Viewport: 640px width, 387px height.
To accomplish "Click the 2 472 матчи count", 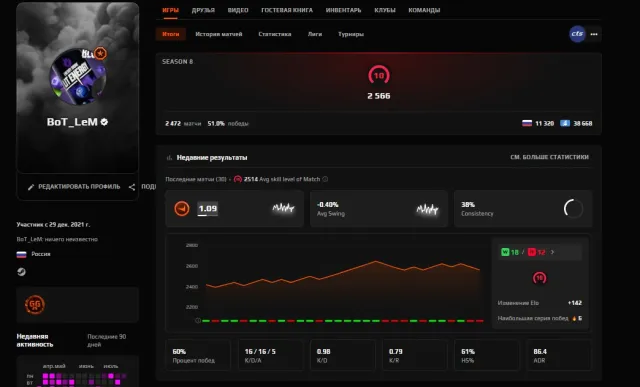I will tap(183, 123).
